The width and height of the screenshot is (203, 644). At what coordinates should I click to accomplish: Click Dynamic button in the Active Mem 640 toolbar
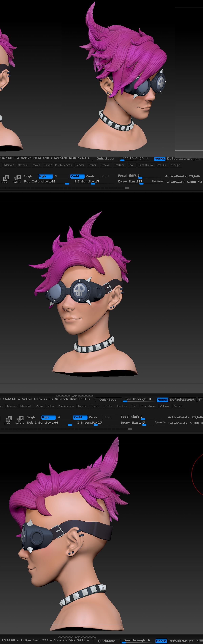pos(157,181)
